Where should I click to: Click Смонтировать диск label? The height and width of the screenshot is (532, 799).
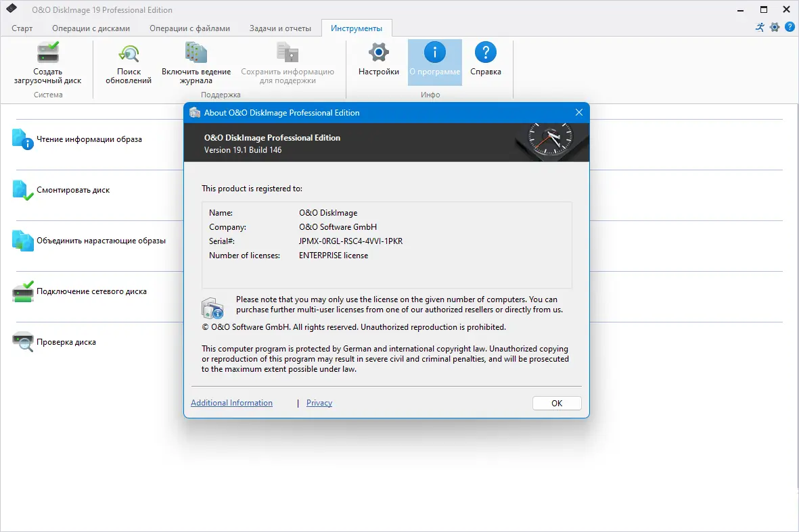point(73,190)
